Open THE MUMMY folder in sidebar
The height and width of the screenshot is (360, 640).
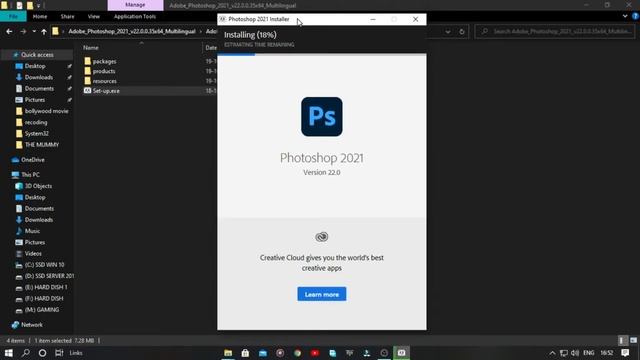pos(42,145)
